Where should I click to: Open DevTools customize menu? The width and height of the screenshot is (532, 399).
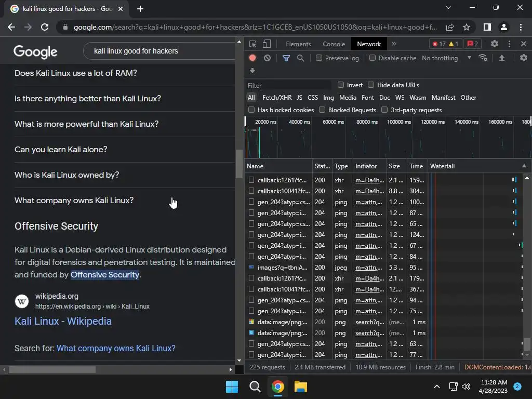pyautogui.click(x=509, y=44)
